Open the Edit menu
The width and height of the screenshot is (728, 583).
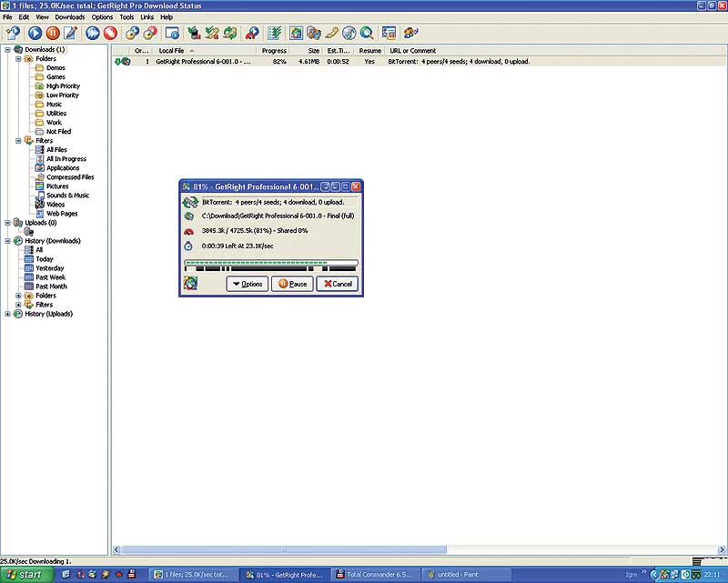click(24, 17)
